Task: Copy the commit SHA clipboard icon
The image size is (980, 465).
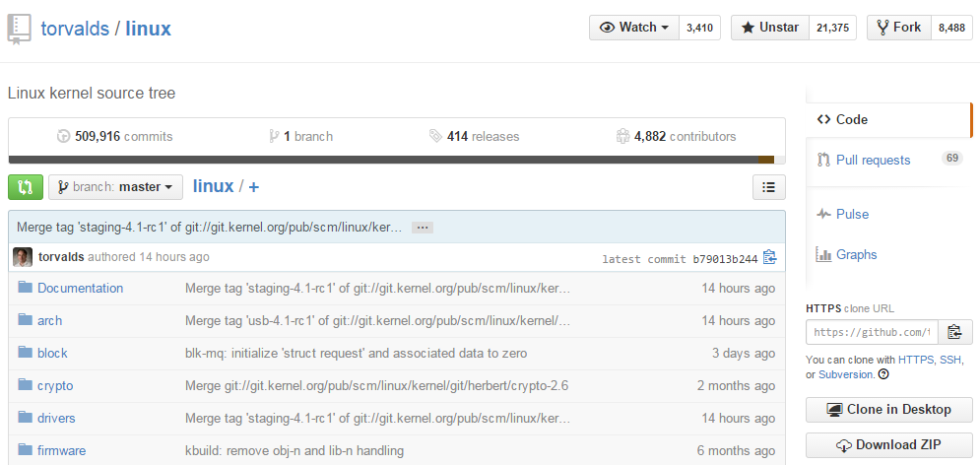Action: (x=769, y=257)
